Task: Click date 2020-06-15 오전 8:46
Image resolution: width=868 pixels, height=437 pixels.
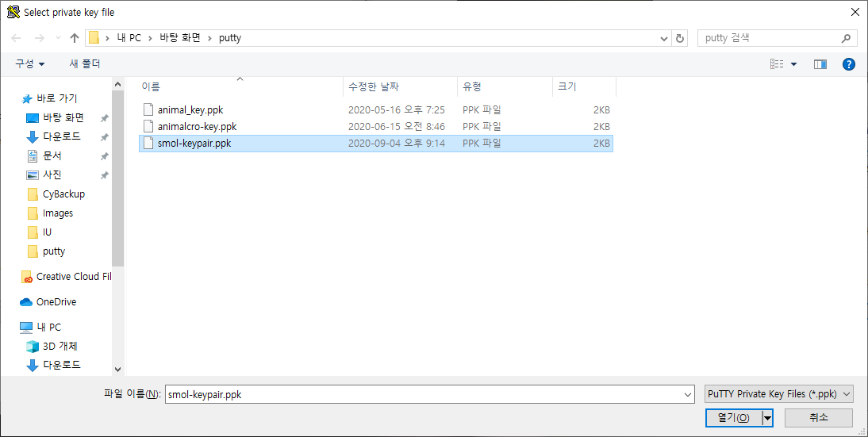Action: pos(397,127)
